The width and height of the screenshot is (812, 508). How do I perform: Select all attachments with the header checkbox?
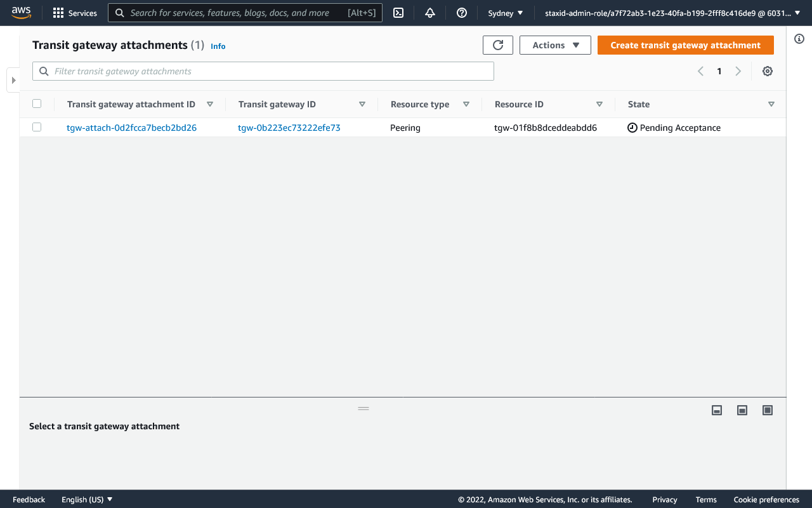37,104
